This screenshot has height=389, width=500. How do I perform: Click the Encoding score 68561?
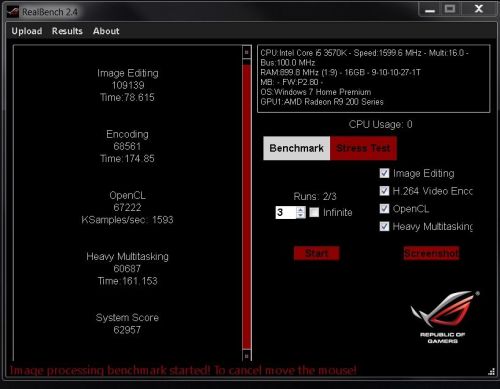(x=127, y=146)
